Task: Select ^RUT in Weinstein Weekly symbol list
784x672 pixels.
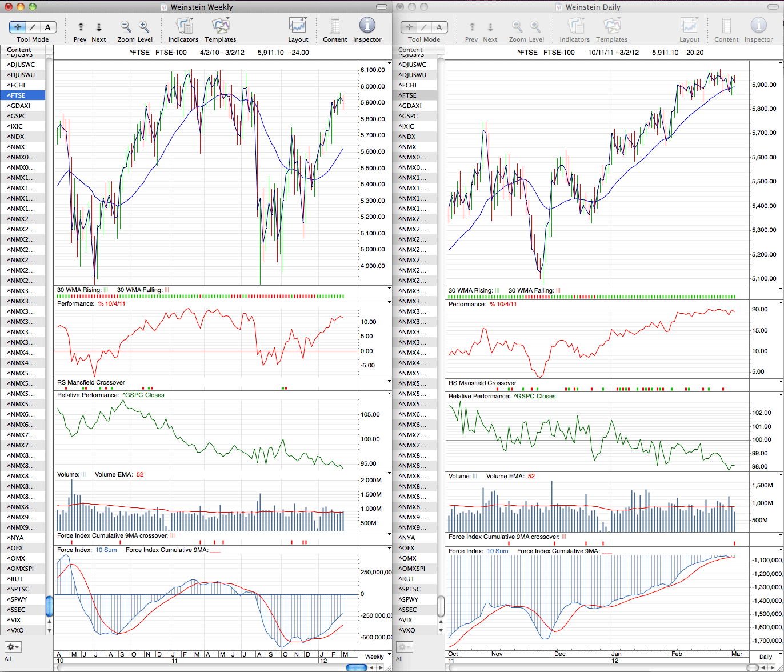Action: click(22, 579)
